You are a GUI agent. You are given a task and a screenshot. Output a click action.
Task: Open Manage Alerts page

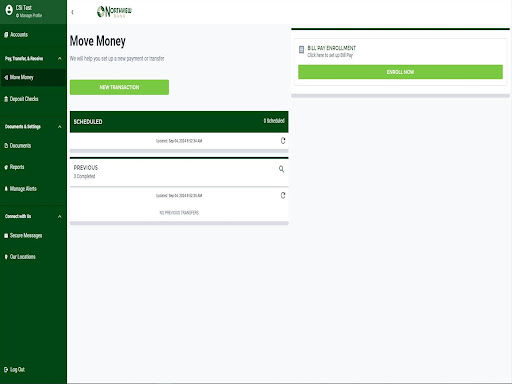pyautogui.click(x=33, y=189)
